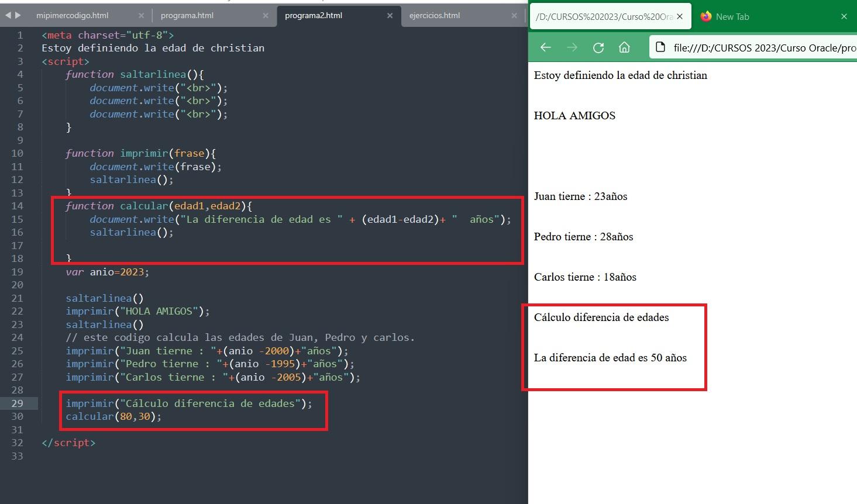Click line number 29 in the gutter
This screenshot has width=857, height=504.
(x=18, y=403)
